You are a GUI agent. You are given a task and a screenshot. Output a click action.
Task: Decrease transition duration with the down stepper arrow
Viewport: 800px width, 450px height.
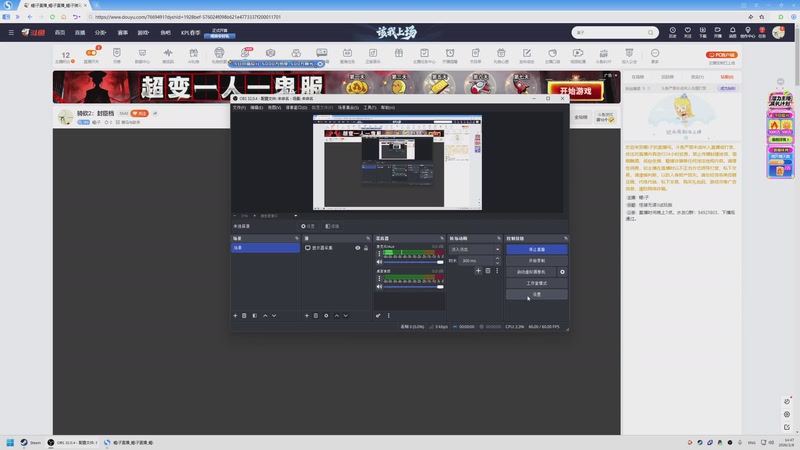tap(497, 263)
